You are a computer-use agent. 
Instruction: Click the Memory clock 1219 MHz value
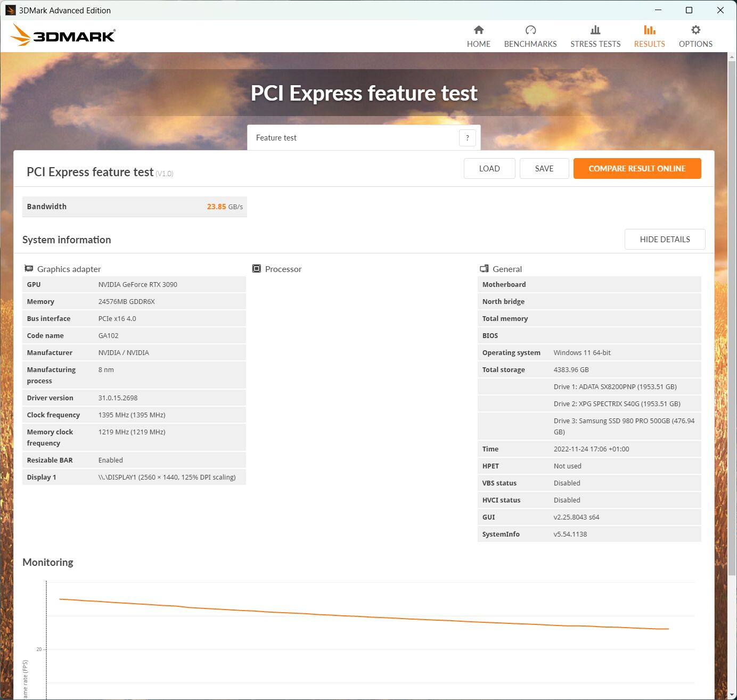pos(132,432)
